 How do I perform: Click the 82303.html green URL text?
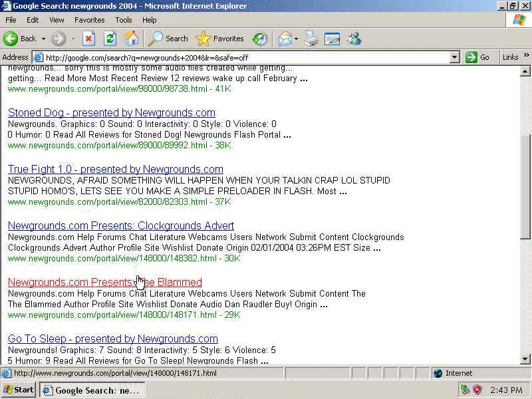tap(119, 202)
